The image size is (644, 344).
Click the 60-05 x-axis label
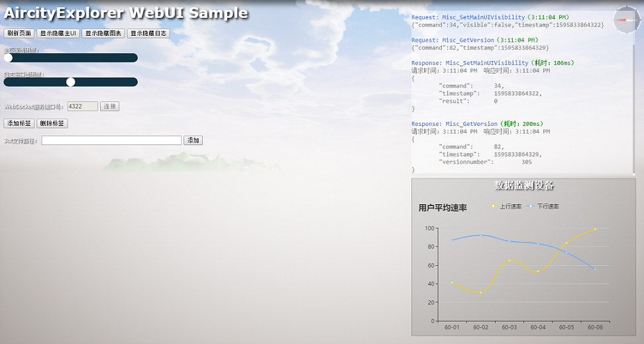point(566,327)
